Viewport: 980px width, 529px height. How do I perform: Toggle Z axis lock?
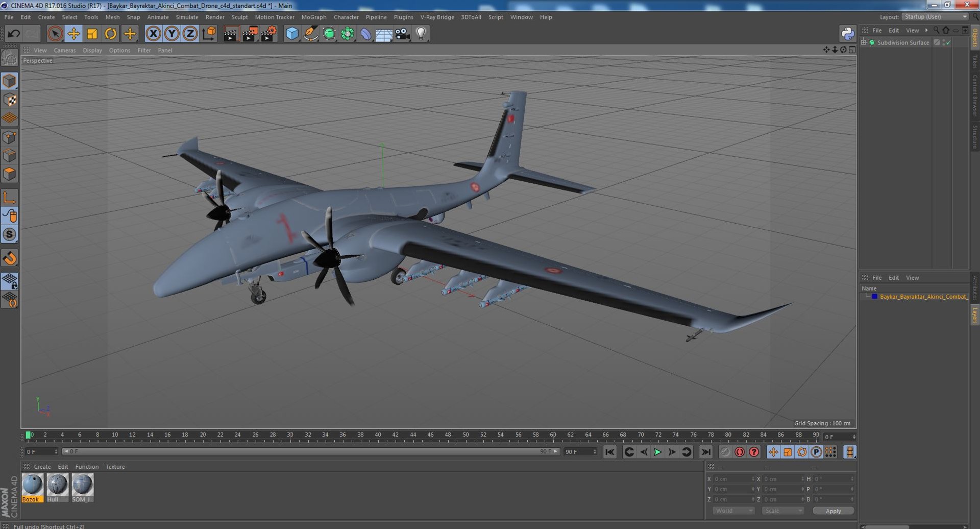pos(190,34)
